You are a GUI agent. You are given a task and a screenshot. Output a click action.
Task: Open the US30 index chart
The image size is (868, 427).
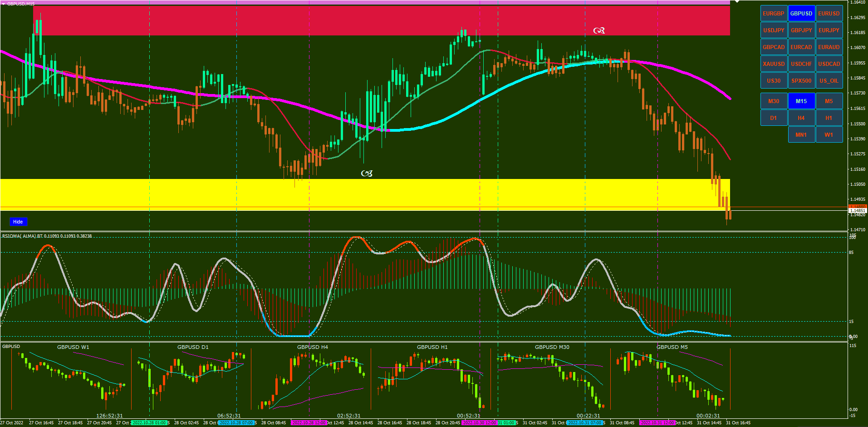point(774,81)
